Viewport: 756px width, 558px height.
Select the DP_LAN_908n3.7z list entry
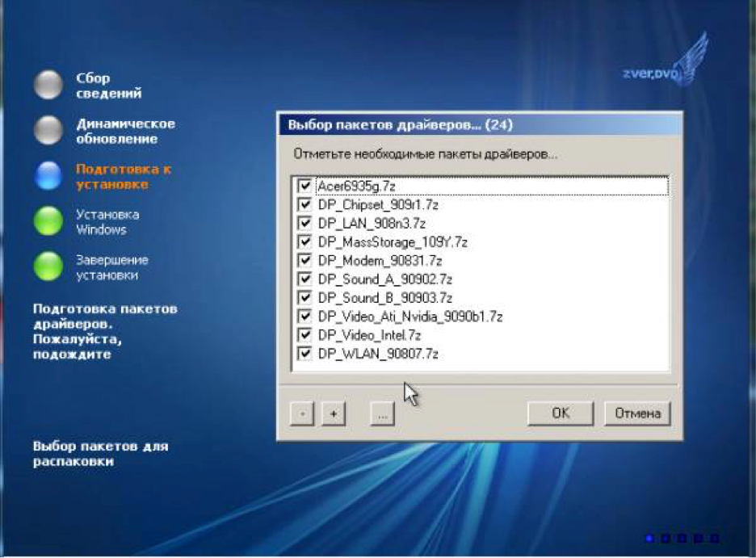point(372,224)
